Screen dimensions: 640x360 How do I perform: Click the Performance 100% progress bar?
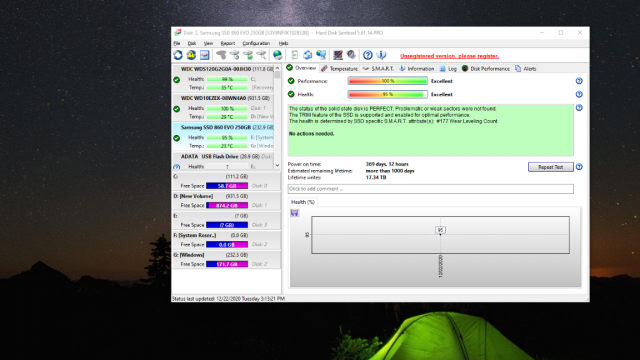point(387,81)
